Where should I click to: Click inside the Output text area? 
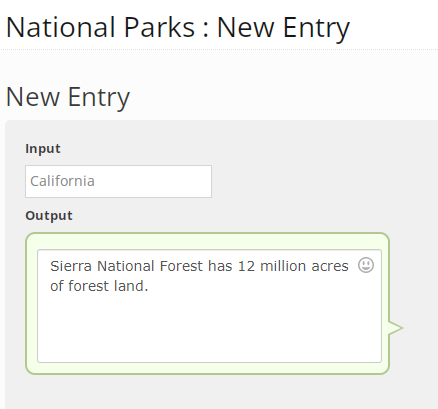click(209, 306)
